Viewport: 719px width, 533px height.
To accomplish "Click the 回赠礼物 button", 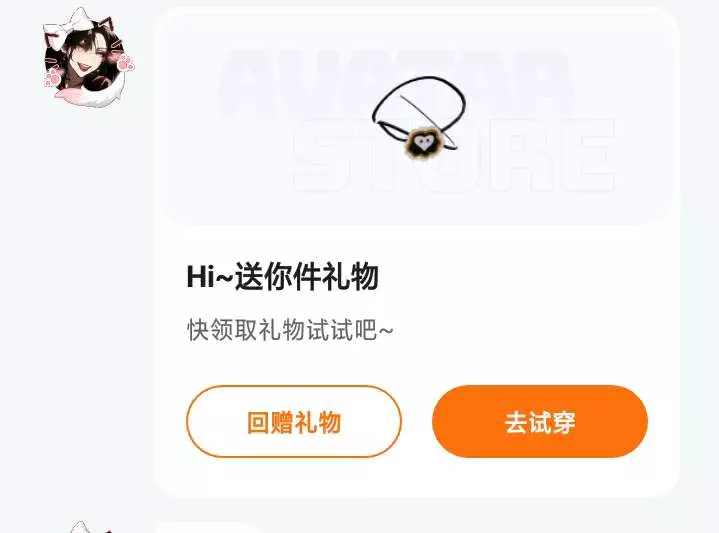I will pos(294,422).
